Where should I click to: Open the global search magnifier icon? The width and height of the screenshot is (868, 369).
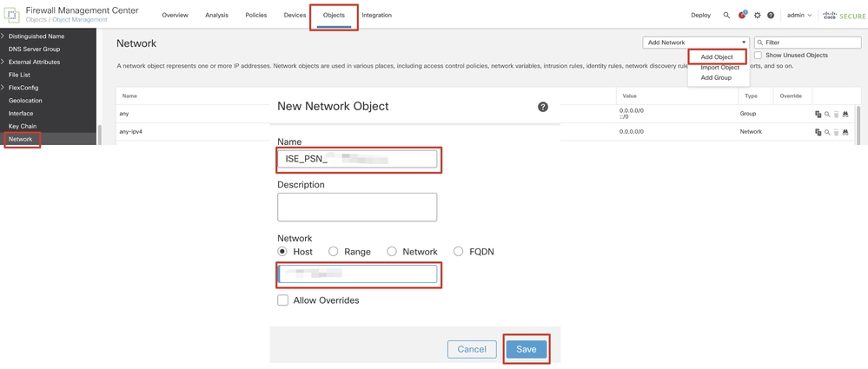(x=727, y=16)
